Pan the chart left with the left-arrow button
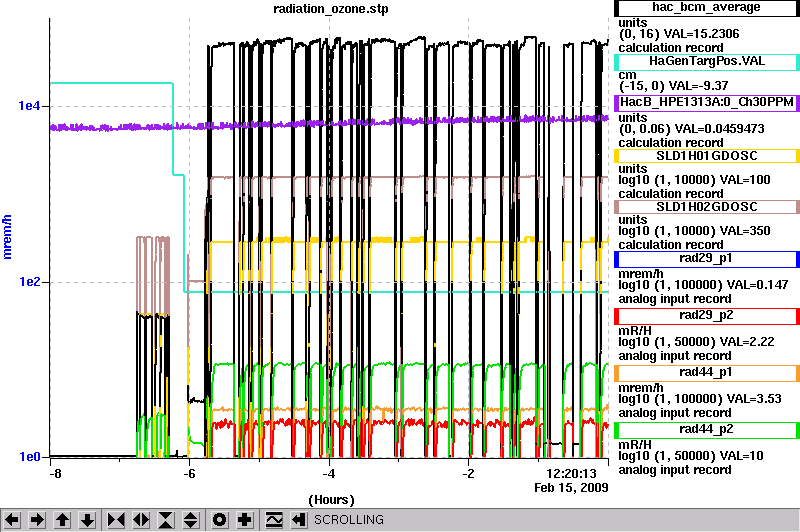Viewport: 800px width, 532px height. (x=12, y=520)
